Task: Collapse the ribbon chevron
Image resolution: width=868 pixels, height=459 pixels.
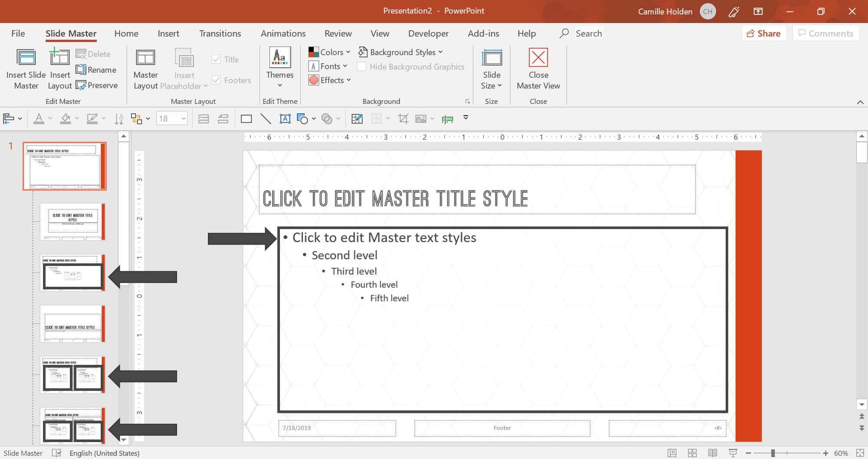Action: (860, 102)
